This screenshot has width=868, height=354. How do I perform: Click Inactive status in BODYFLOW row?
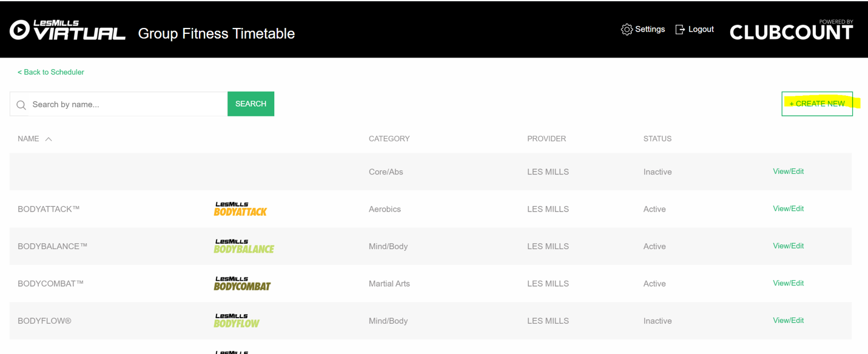pos(658,321)
